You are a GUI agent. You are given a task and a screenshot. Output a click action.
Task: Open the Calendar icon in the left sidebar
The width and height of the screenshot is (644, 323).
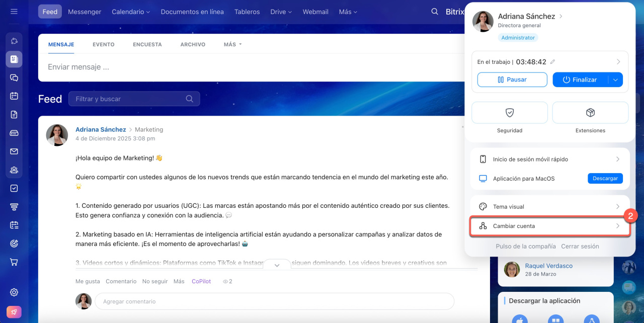[14, 96]
